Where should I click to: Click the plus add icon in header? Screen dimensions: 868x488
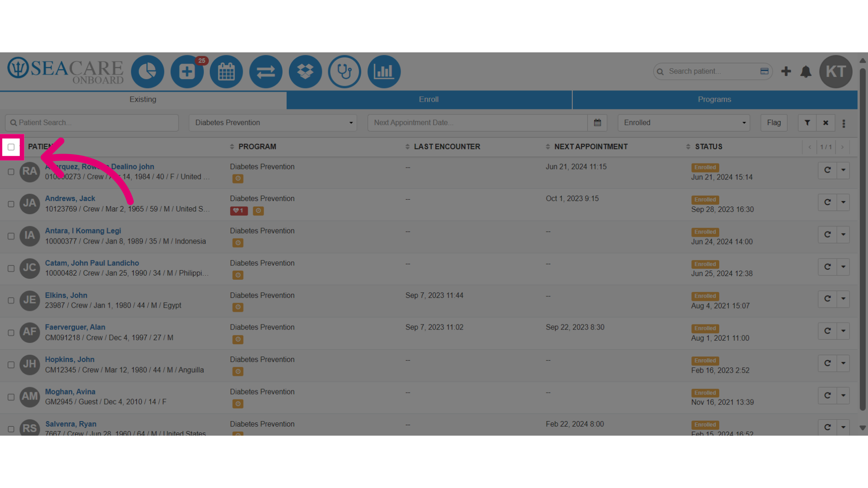tap(786, 71)
